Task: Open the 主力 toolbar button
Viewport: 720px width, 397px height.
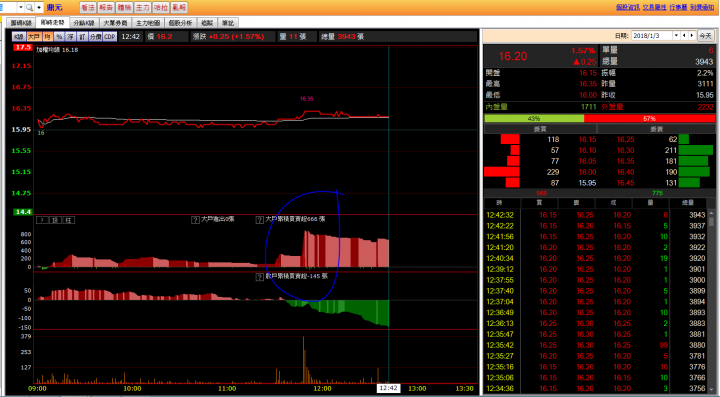Action: click(142, 8)
